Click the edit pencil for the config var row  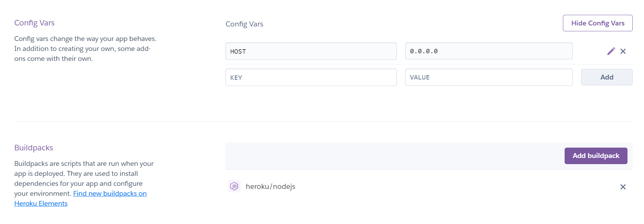point(611,51)
